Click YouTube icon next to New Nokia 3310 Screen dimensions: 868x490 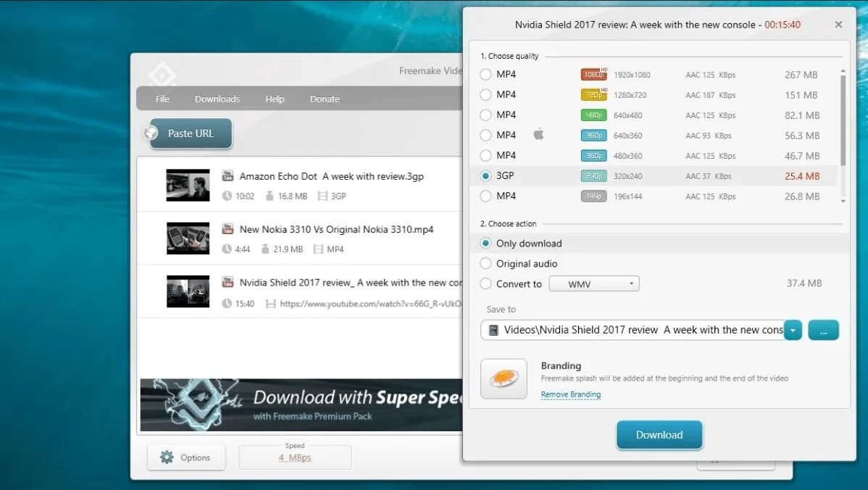click(x=228, y=228)
